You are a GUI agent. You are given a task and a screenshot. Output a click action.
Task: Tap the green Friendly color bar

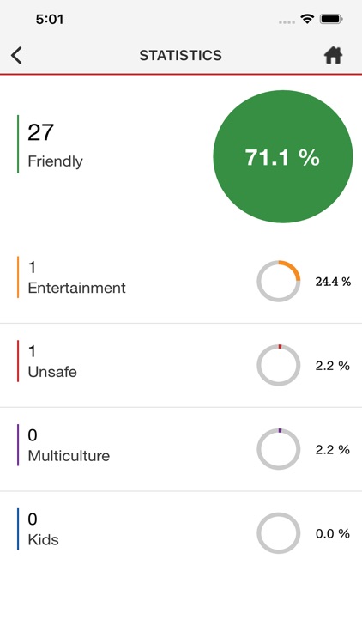coord(18,143)
